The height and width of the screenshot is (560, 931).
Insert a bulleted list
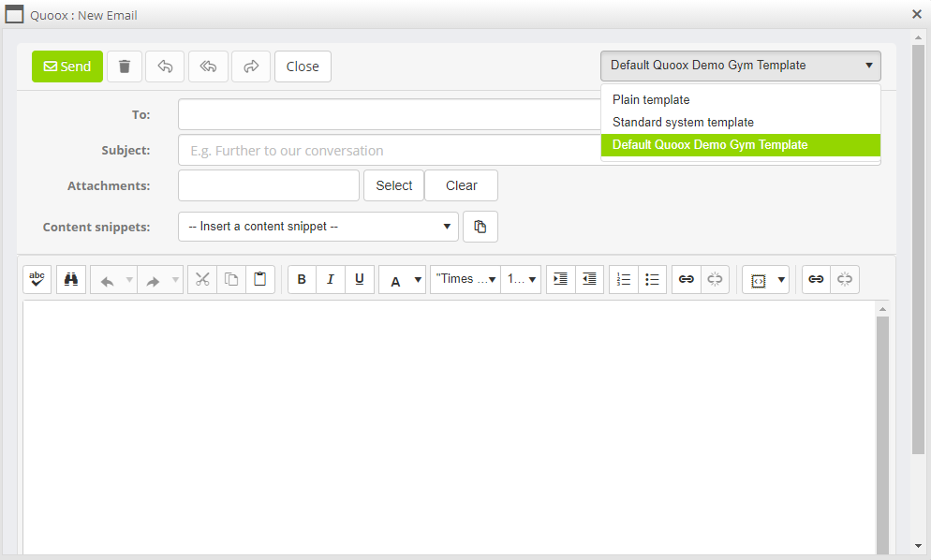pyautogui.click(x=653, y=279)
